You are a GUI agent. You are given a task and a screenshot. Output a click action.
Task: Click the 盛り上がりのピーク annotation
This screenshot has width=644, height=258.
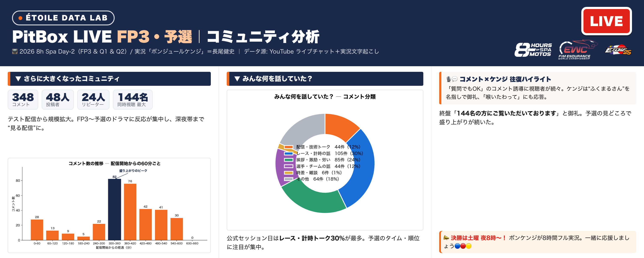tap(133, 170)
